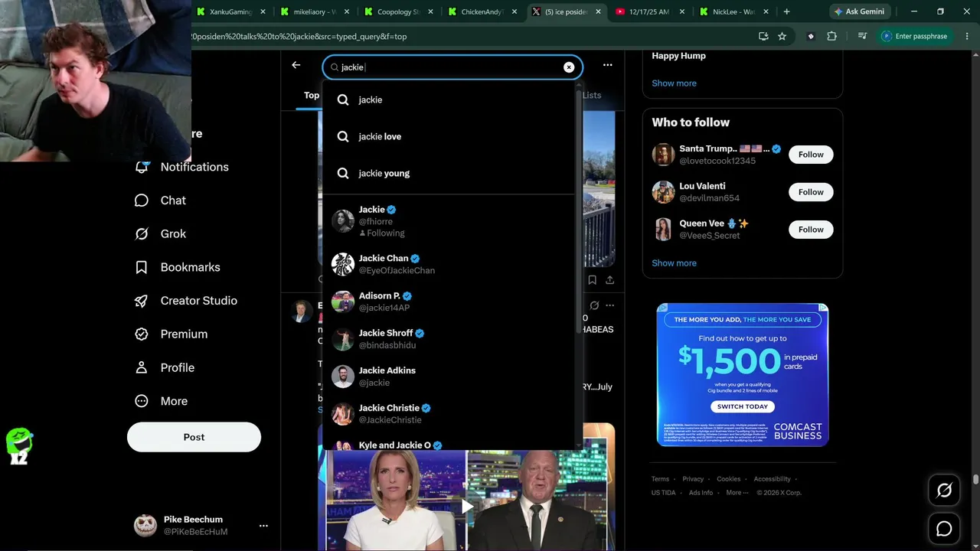Open the browser Extensions puzzle icon
980x551 pixels.
832,36
